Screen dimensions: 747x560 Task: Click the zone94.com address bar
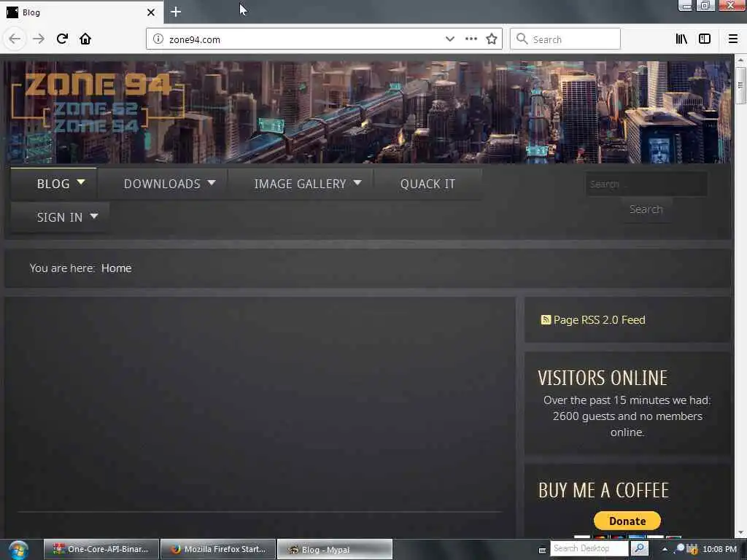(x=305, y=39)
